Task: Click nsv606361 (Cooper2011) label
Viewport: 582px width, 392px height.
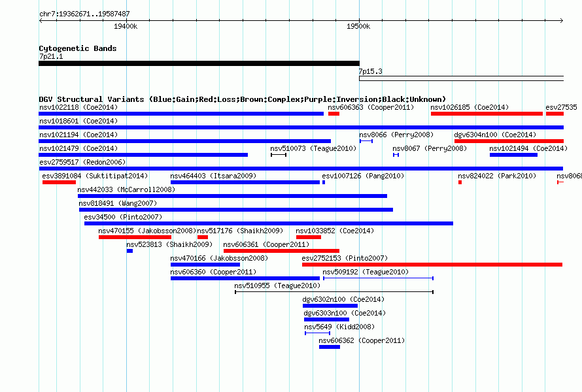Action: (266, 244)
